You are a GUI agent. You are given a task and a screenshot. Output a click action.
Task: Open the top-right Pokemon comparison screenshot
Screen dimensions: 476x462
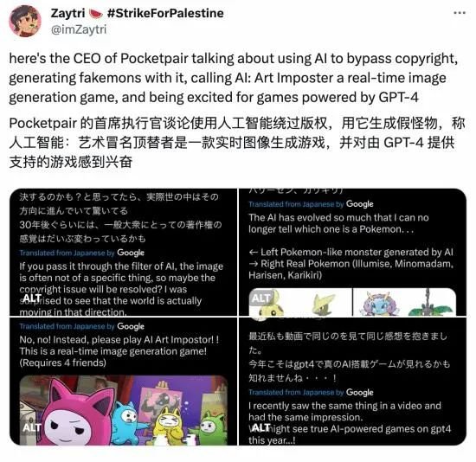pos(353,252)
